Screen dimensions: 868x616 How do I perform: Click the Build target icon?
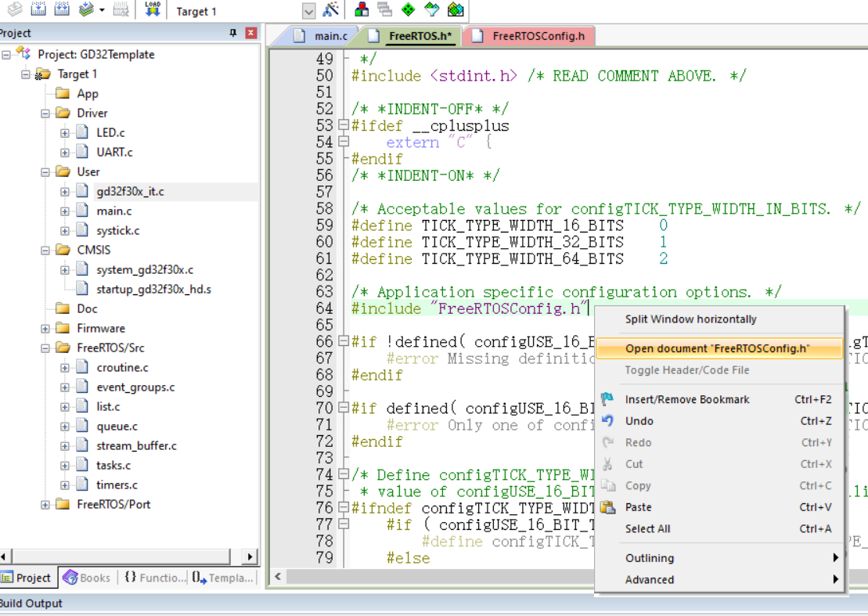[38, 9]
